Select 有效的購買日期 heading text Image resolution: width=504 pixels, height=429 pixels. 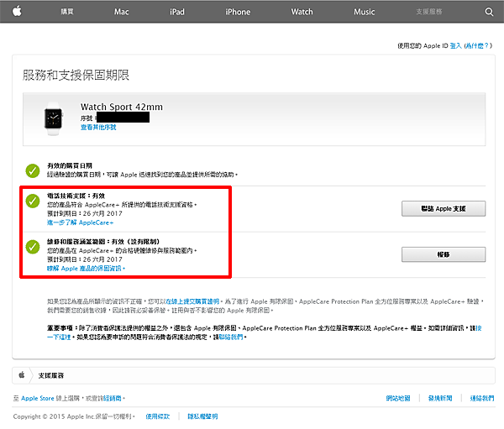(x=70, y=165)
